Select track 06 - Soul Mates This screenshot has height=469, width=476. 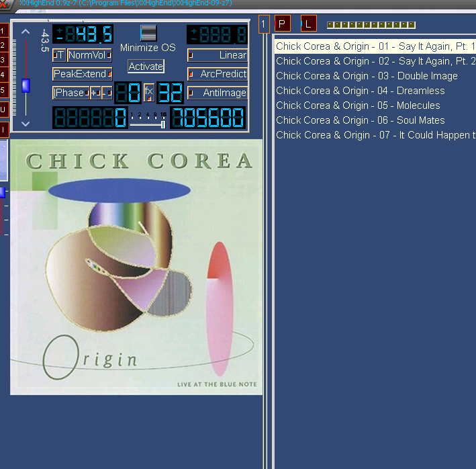coord(375,120)
